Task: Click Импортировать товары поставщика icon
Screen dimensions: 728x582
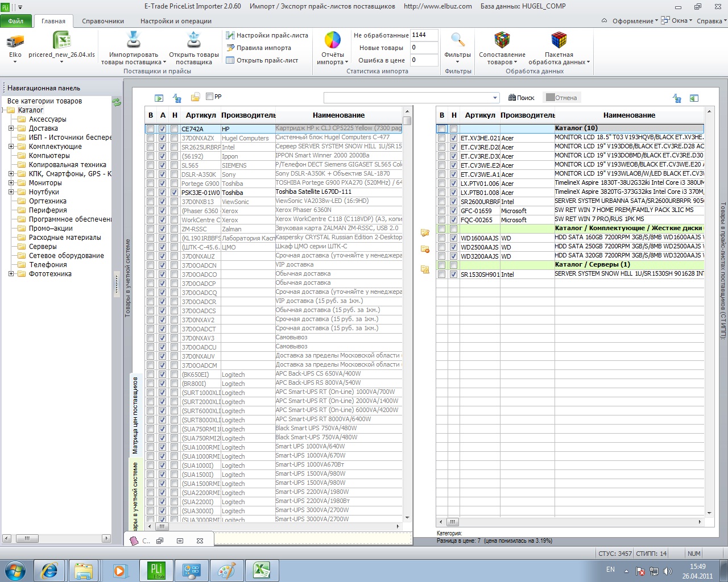Action: click(134, 40)
